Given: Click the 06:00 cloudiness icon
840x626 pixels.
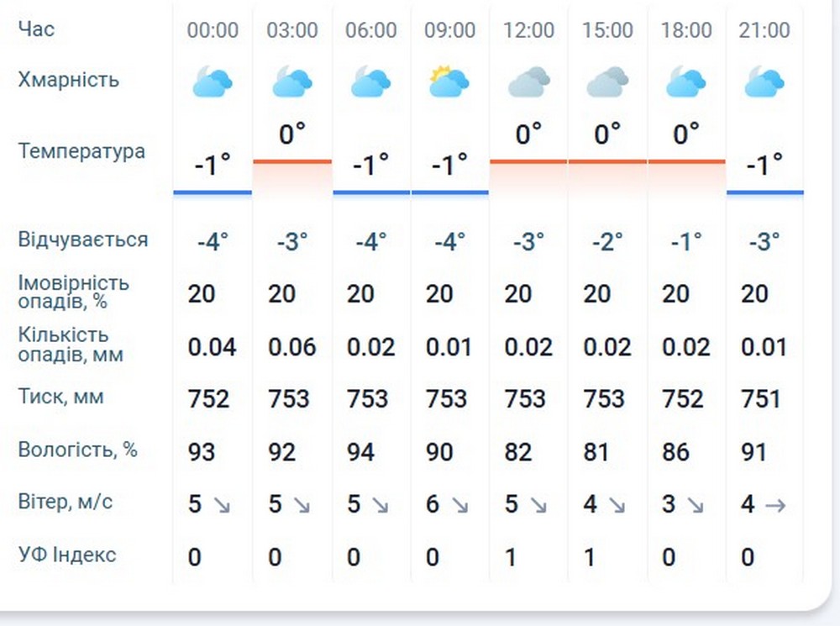Looking at the screenshot, I should (371, 82).
